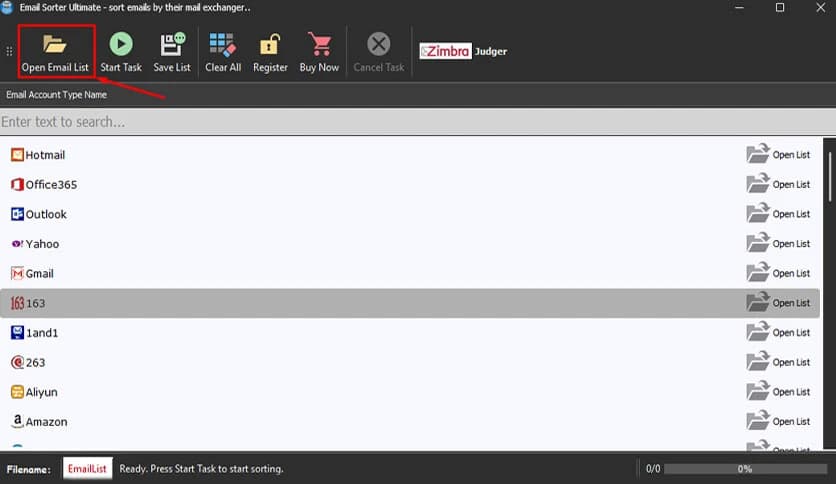Click the Outlook provider icon
836x484 pixels.
pos(17,214)
